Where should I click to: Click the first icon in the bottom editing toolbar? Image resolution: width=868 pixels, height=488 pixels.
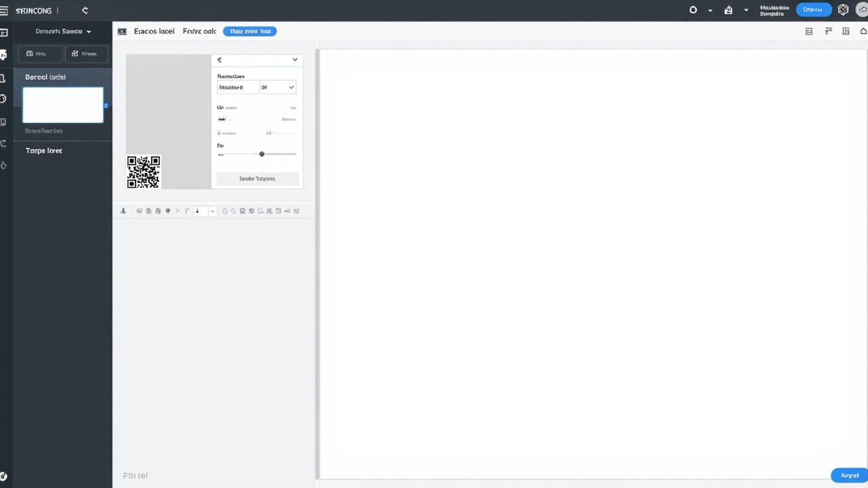123,211
